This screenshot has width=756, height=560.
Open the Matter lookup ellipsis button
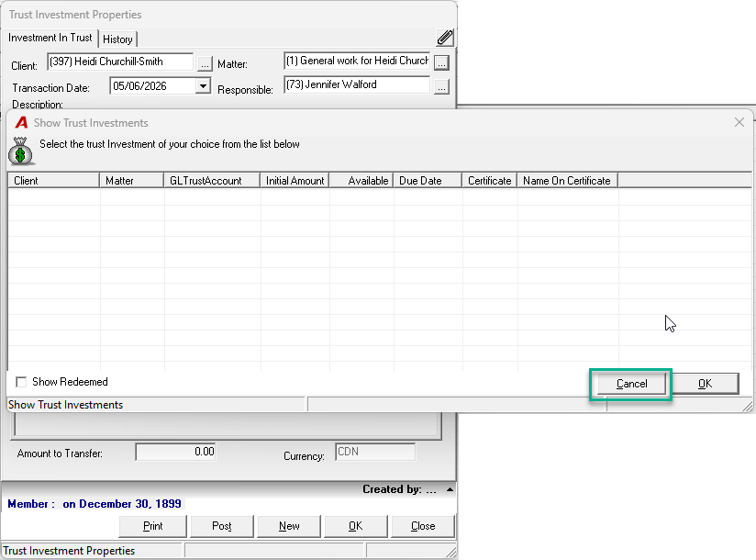[x=441, y=62]
